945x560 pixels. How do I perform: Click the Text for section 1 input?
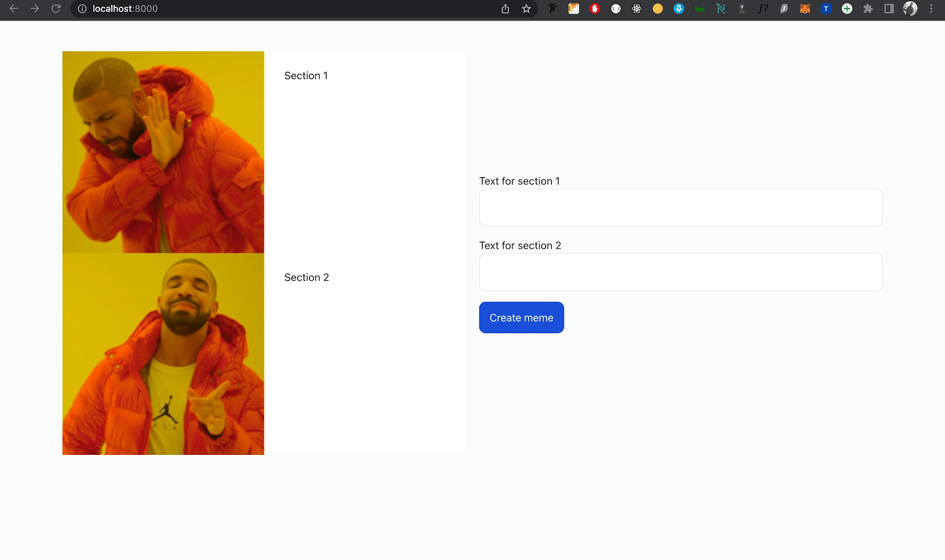pyautogui.click(x=680, y=207)
